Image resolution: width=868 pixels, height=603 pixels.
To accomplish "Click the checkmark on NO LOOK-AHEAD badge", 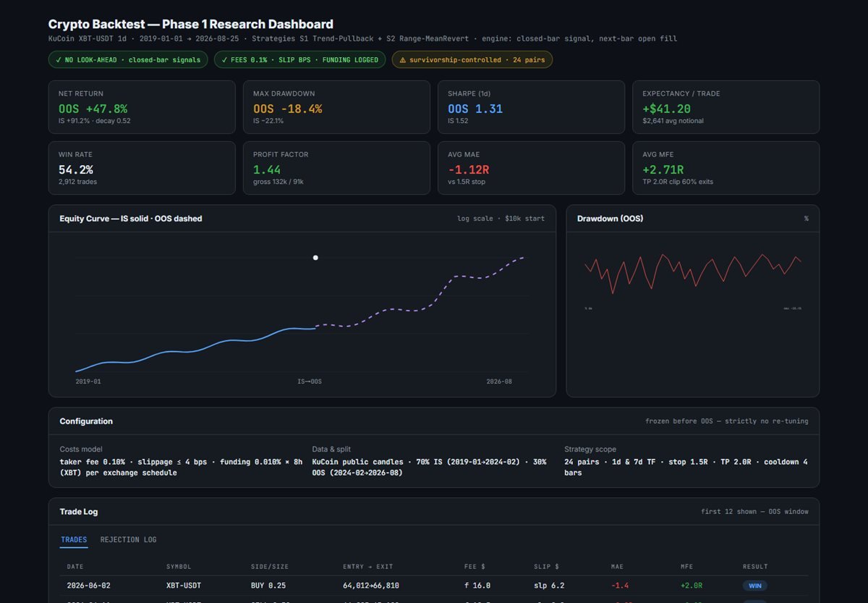I will 59,59.
